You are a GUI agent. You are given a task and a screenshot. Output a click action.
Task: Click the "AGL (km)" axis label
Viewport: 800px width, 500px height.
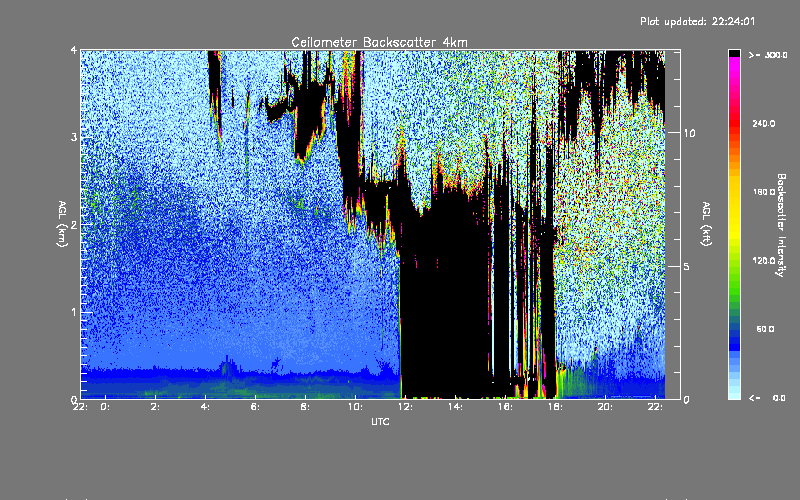click(63, 224)
